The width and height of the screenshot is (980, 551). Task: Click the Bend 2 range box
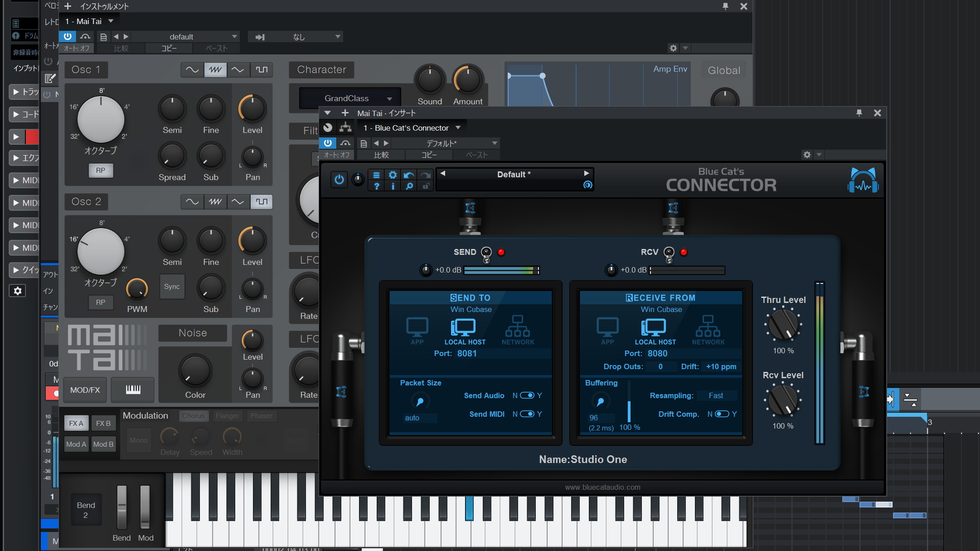tap(86, 510)
